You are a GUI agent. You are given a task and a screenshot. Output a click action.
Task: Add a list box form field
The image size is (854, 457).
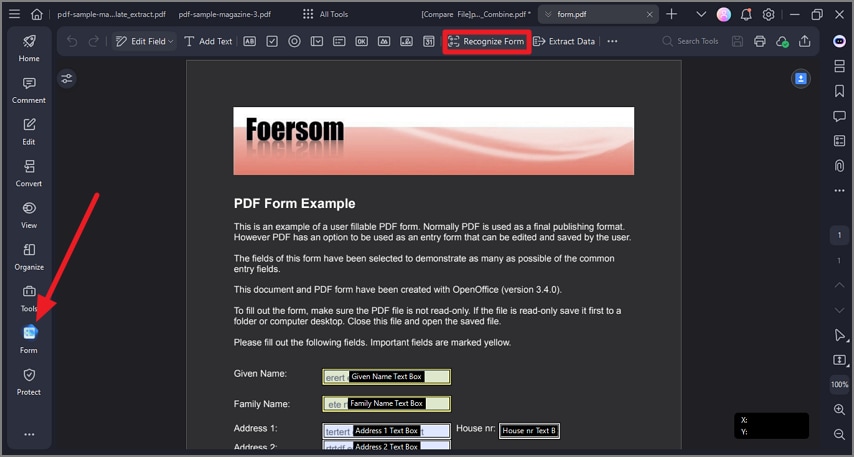[339, 41]
